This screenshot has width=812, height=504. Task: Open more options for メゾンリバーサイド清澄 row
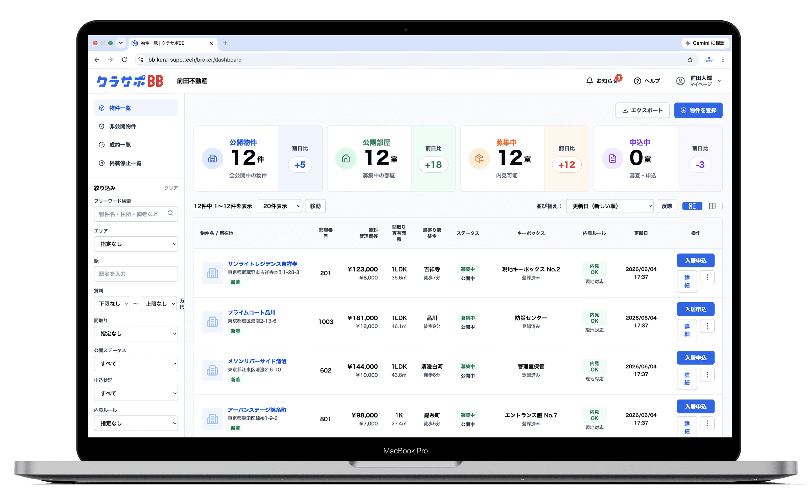tap(707, 375)
